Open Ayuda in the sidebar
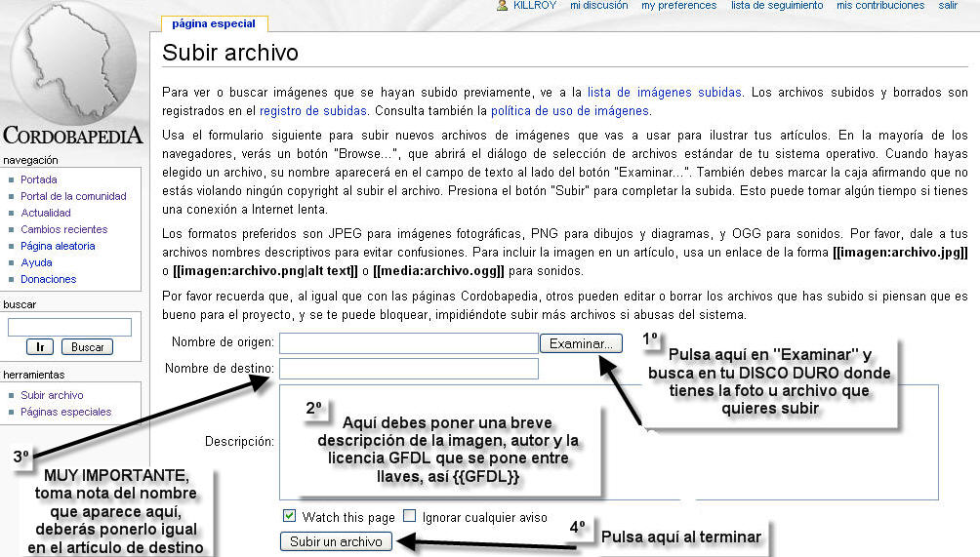Image resolution: width=980 pixels, height=557 pixels. click(x=36, y=262)
